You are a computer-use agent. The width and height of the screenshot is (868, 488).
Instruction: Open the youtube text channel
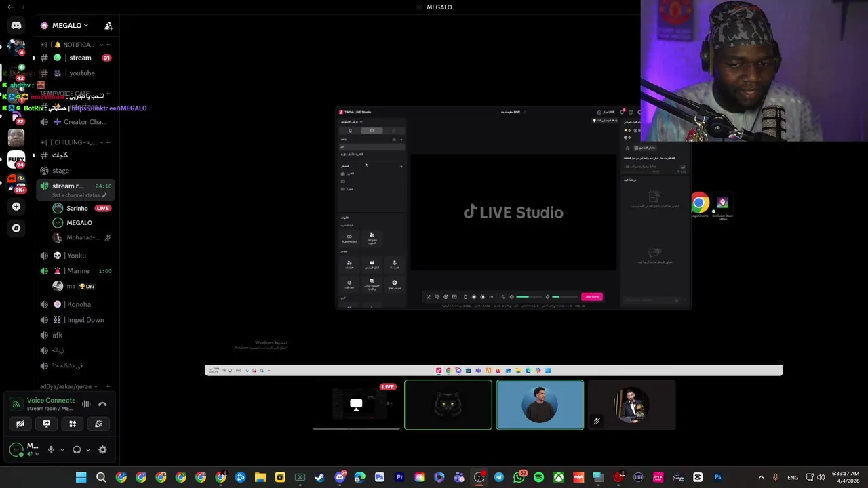tap(75, 73)
